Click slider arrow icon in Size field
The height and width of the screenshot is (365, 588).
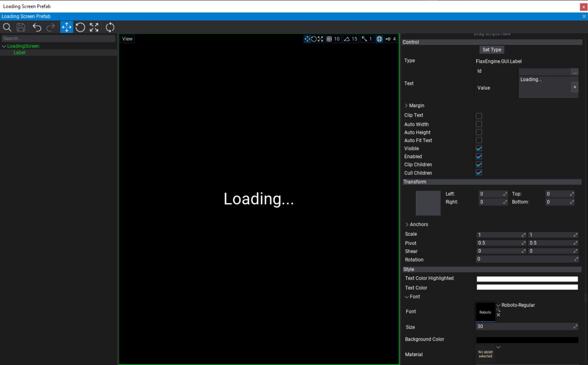pyautogui.click(x=576, y=326)
